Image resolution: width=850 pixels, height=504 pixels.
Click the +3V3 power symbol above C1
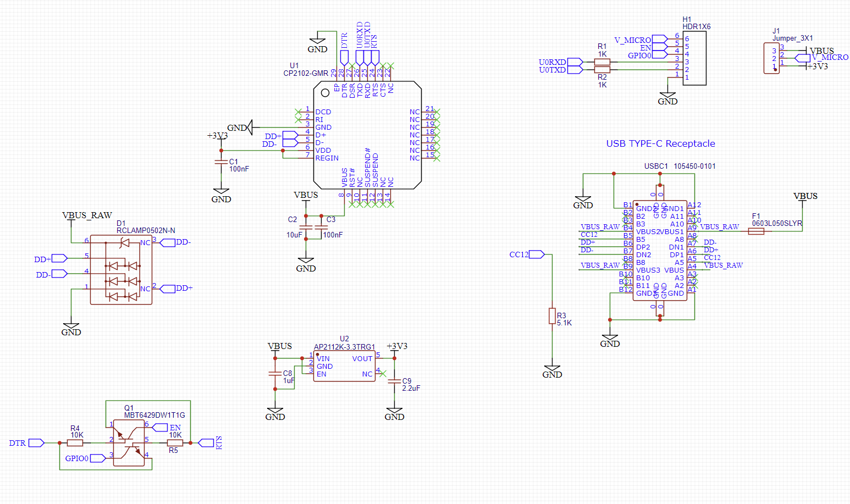218,136
